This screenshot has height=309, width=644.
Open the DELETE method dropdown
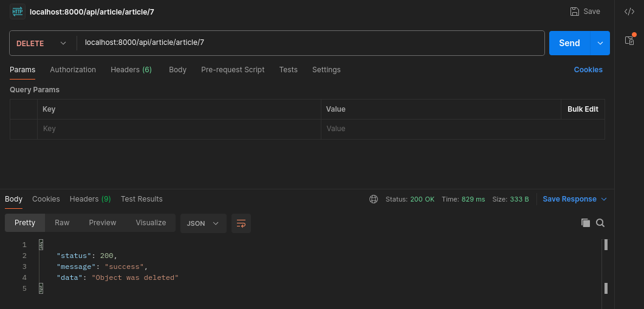point(41,43)
